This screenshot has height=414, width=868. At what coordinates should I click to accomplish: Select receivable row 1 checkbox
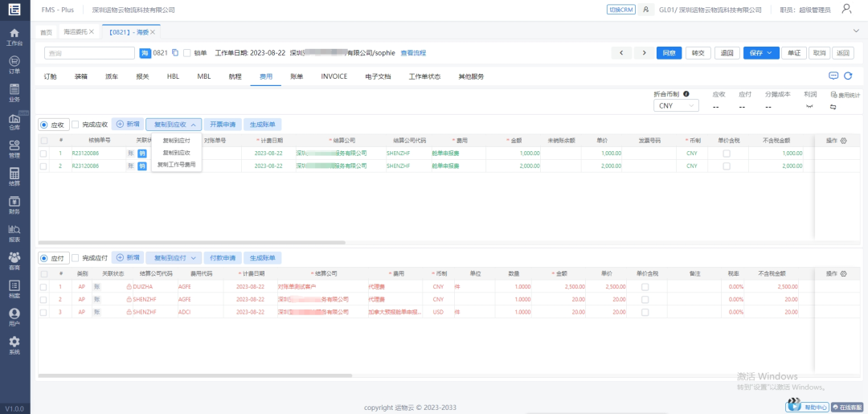coord(43,154)
